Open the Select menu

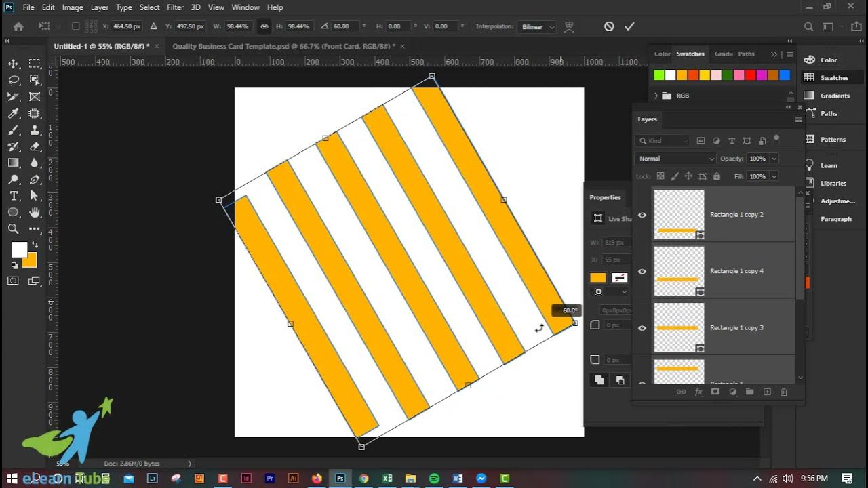(149, 7)
